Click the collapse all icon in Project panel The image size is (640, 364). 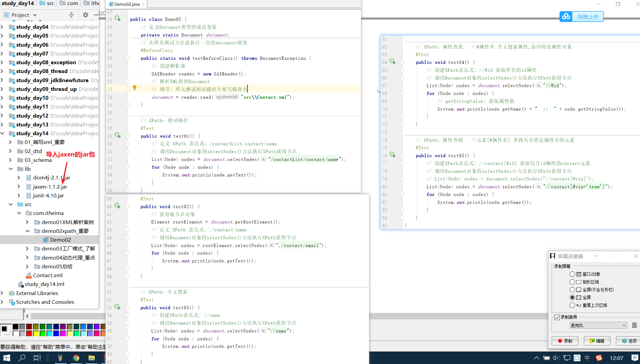pyautogui.click(x=71, y=15)
